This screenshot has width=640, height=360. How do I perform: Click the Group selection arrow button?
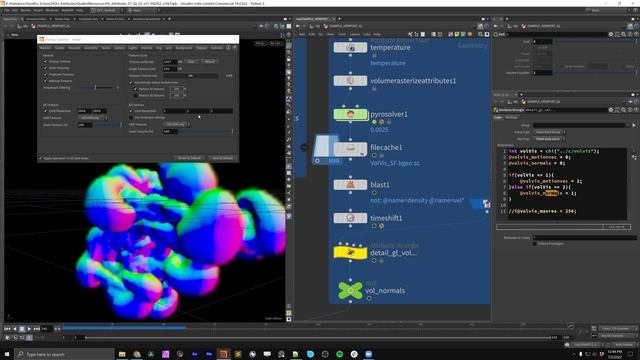(x=633, y=125)
